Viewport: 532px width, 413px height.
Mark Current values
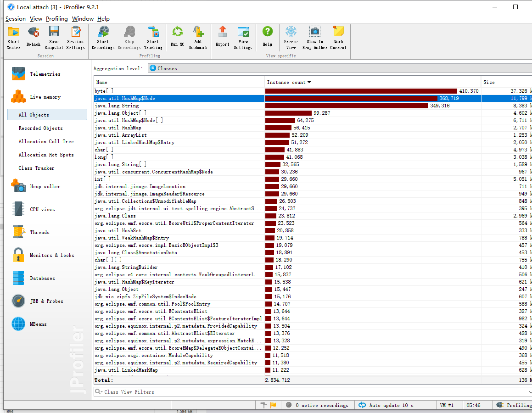[338, 38]
